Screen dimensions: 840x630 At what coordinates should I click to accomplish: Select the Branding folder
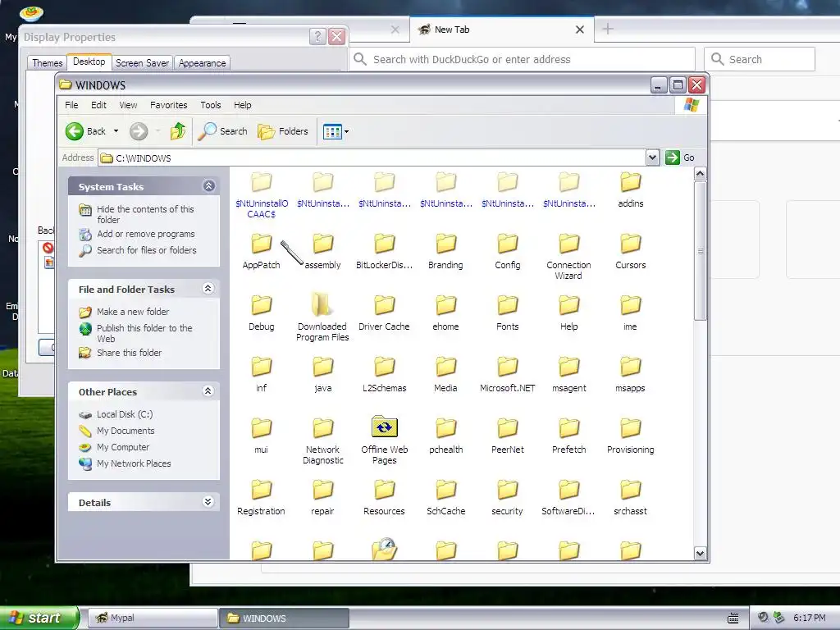(445, 251)
